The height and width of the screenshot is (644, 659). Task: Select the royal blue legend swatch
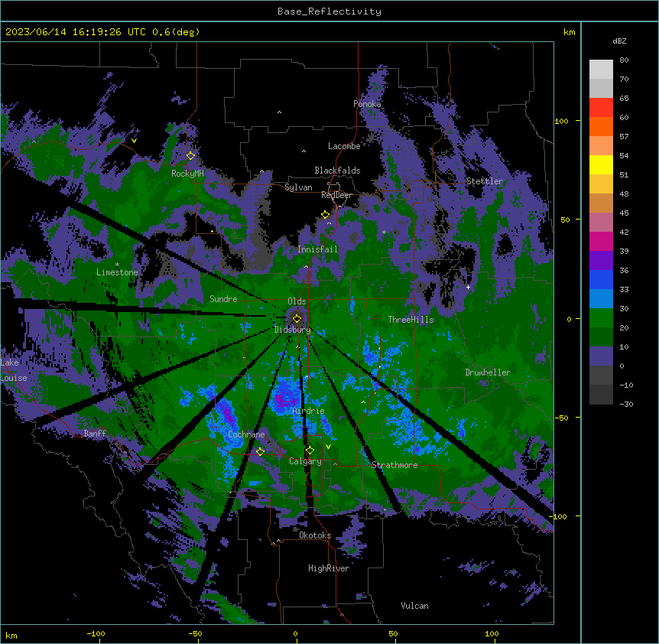point(601,279)
